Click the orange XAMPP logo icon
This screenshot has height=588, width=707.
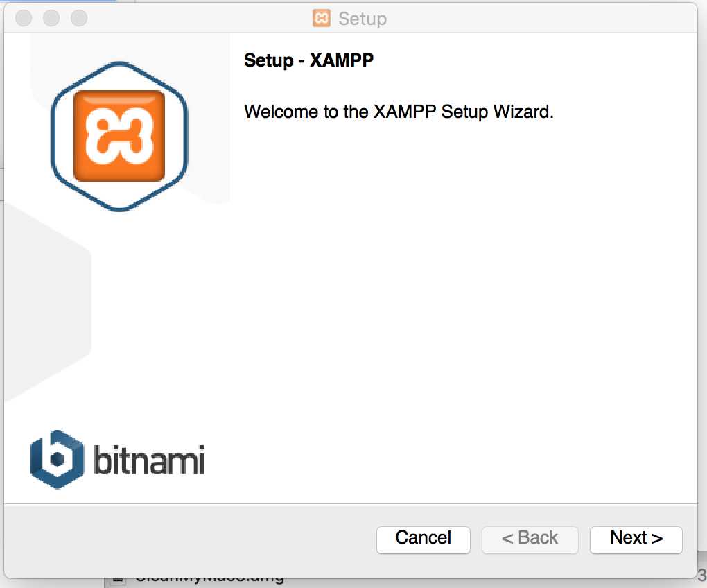119,136
